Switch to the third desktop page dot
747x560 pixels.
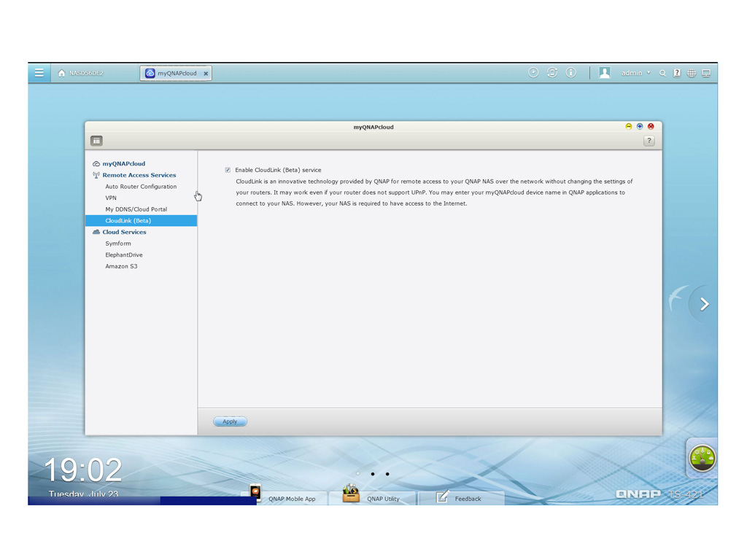[x=387, y=474]
